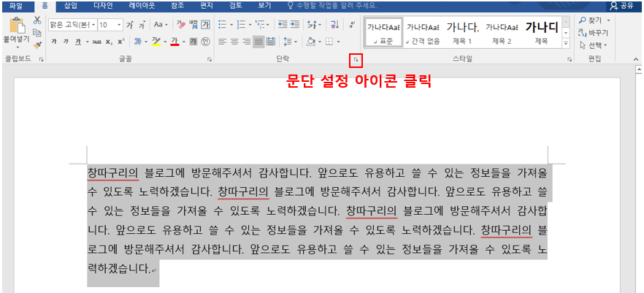
Task: Toggle bold formatting
Action: click(x=54, y=42)
